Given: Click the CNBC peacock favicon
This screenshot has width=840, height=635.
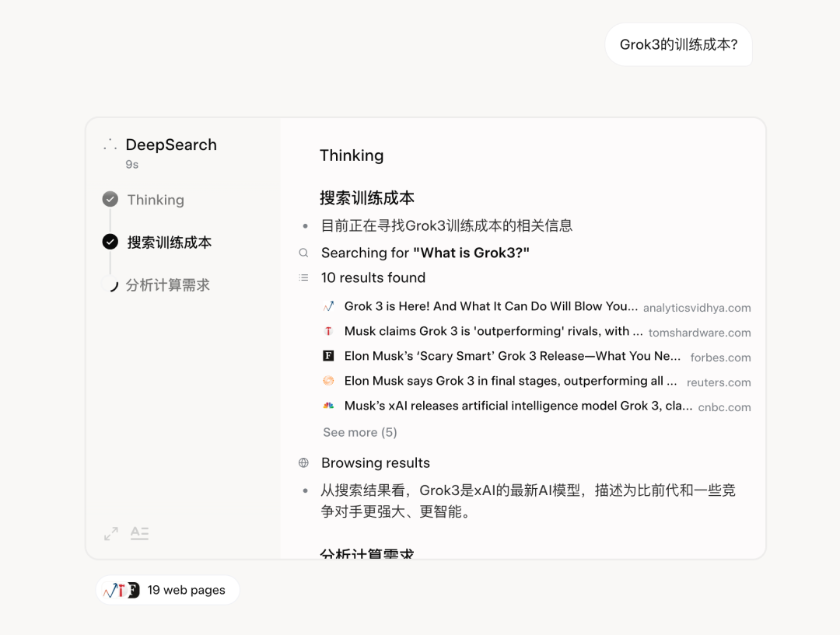Looking at the screenshot, I should [328, 406].
